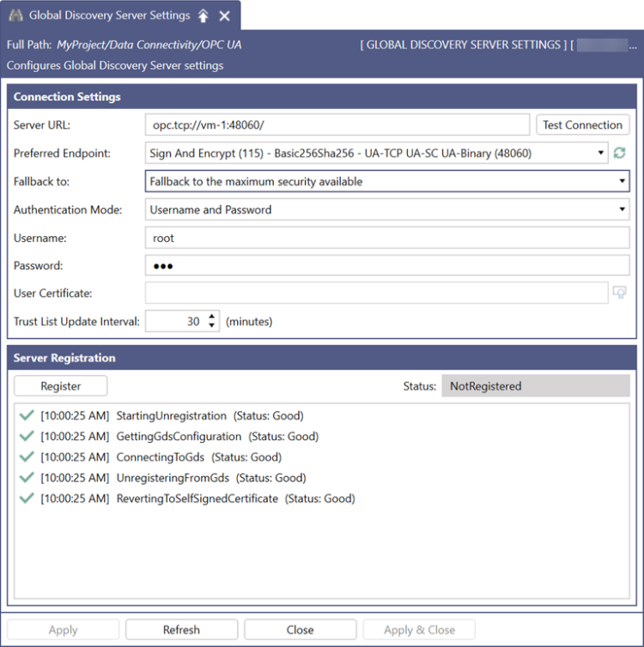Image resolution: width=644 pixels, height=647 pixels.
Task: Click the Refresh button
Action: coord(181,630)
